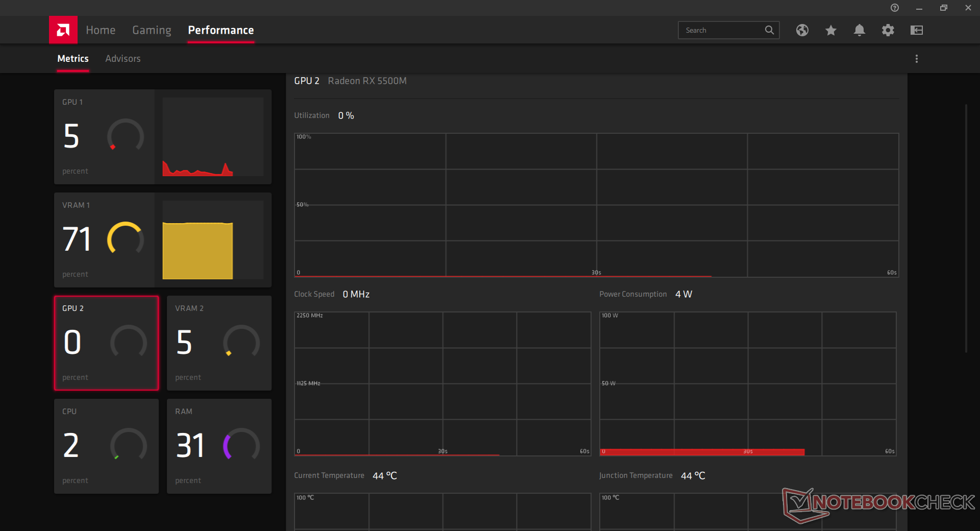Click the AMD Radeon logo icon

pos(63,30)
